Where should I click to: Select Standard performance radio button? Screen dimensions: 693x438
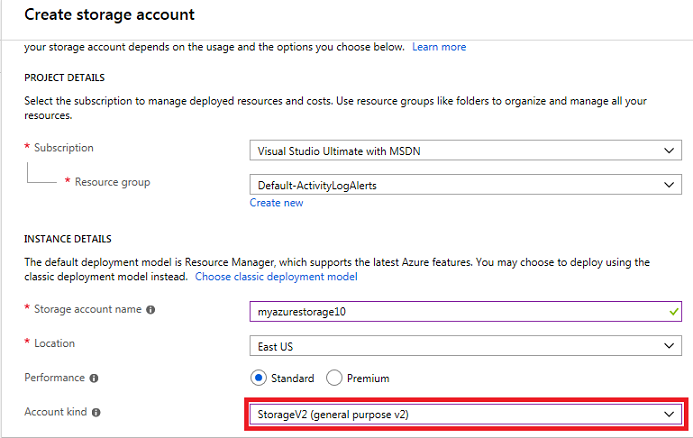[x=258, y=378]
